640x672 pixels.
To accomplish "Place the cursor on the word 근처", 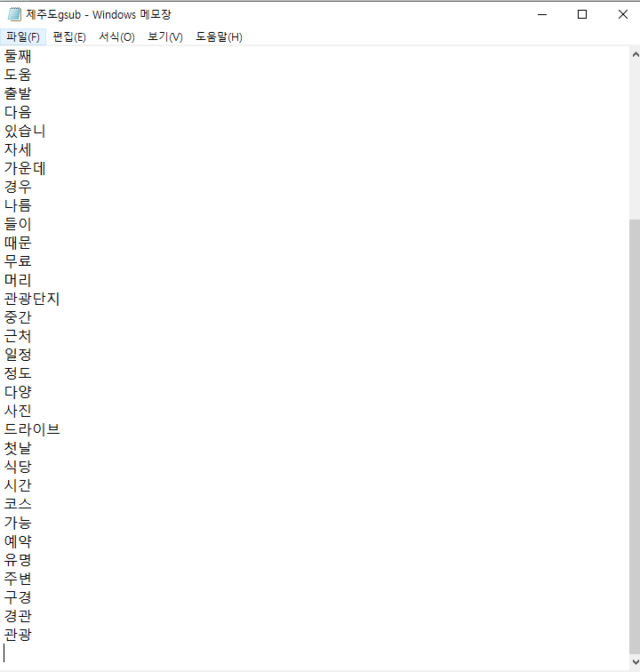I will pos(18,336).
